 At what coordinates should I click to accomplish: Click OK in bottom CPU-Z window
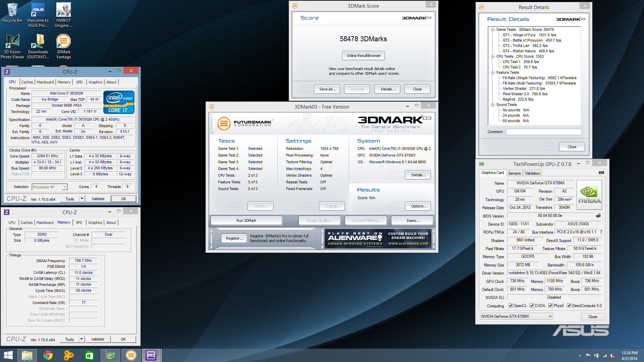[123, 339]
